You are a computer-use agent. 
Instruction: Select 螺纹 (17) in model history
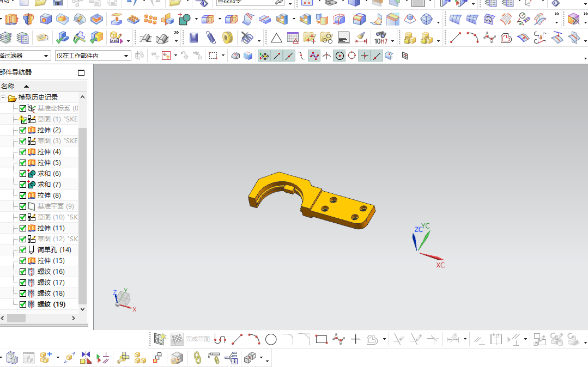[51, 282]
